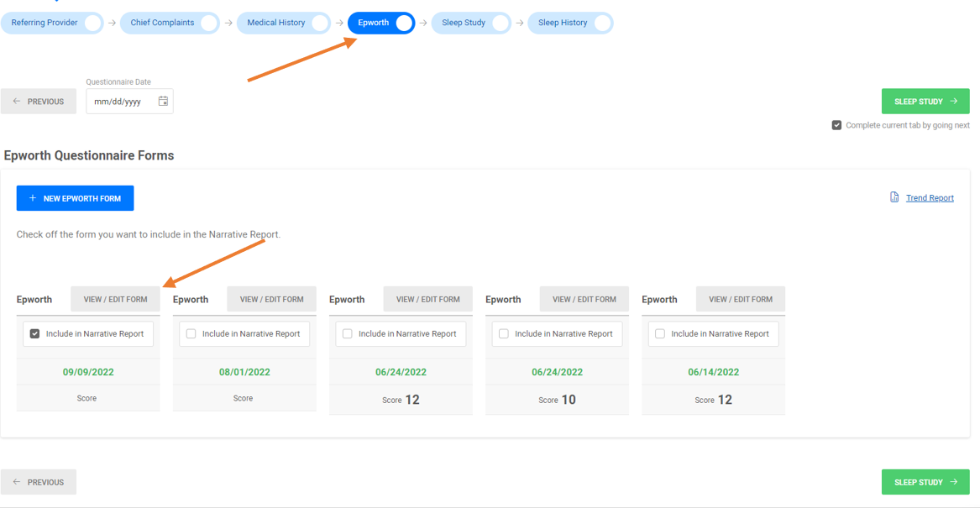The height and width of the screenshot is (508, 980).
Task: Click the Questionnaire Date input field
Action: [122, 102]
